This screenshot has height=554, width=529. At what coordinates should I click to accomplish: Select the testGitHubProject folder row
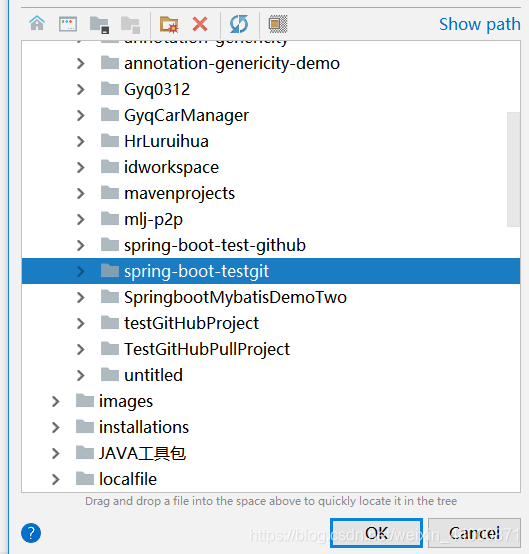pyautogui.click(x=271, y=323)
